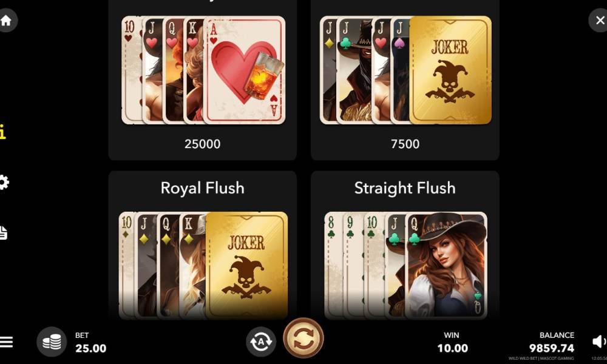Open settings via the gear icon

tap(4, 182)
